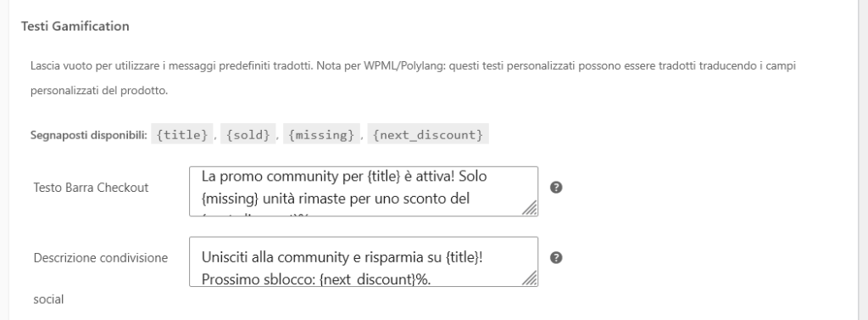The width and height of the screenshot is (868, 320).
Task: Select the {next_discount} placeholder tag
Action: pyautogui.click(x=428, y=134)
